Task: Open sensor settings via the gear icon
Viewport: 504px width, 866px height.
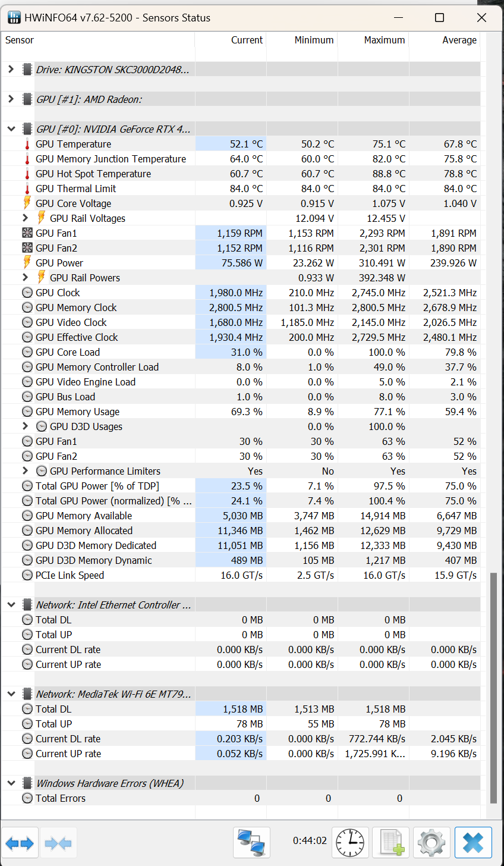Action: [x=431, y=842]
